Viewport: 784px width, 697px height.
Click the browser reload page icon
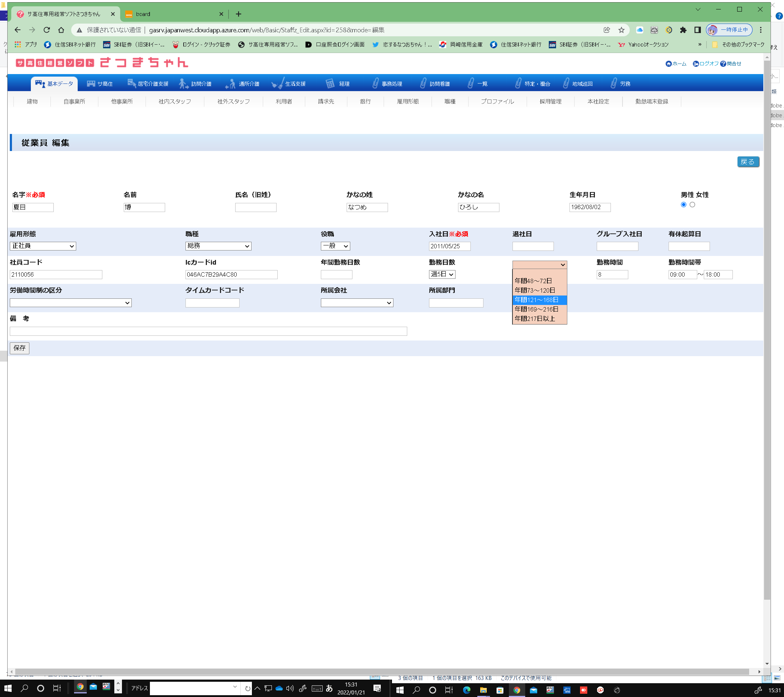click(46, 30)
